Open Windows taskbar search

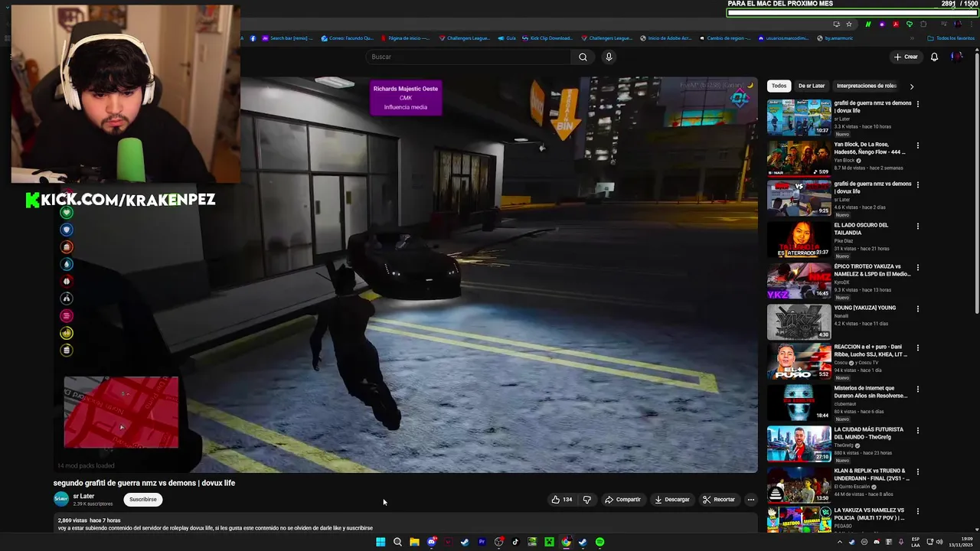(397, 542)
